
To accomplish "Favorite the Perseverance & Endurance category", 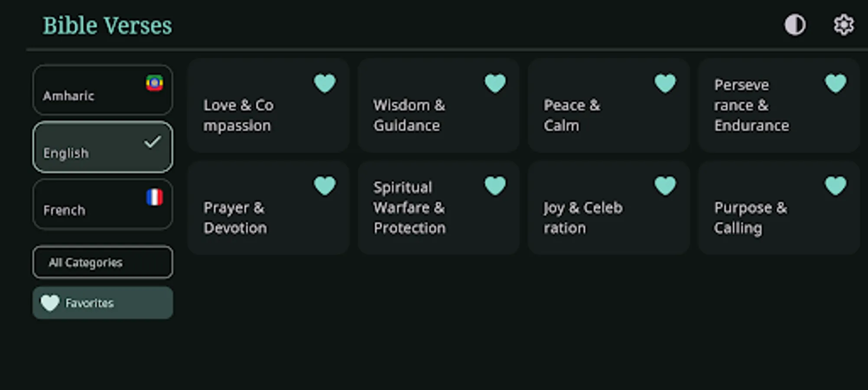I will click(x=836, y=83).
